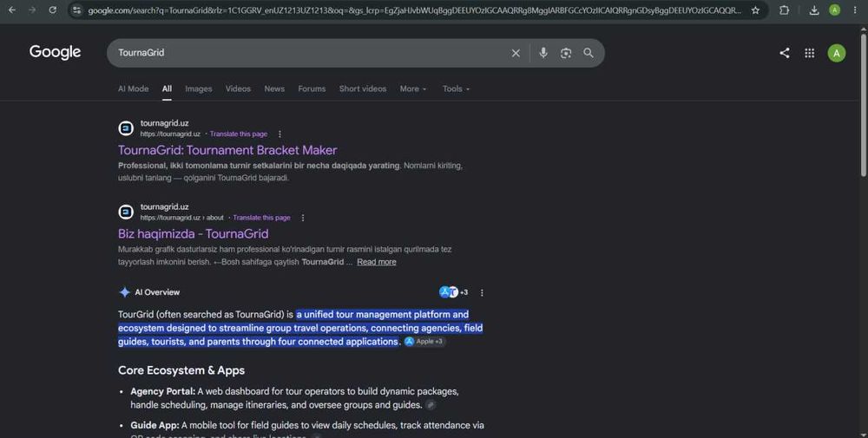Click the page vertical scrollbar
Screen dimensions: 868x438
863,105
